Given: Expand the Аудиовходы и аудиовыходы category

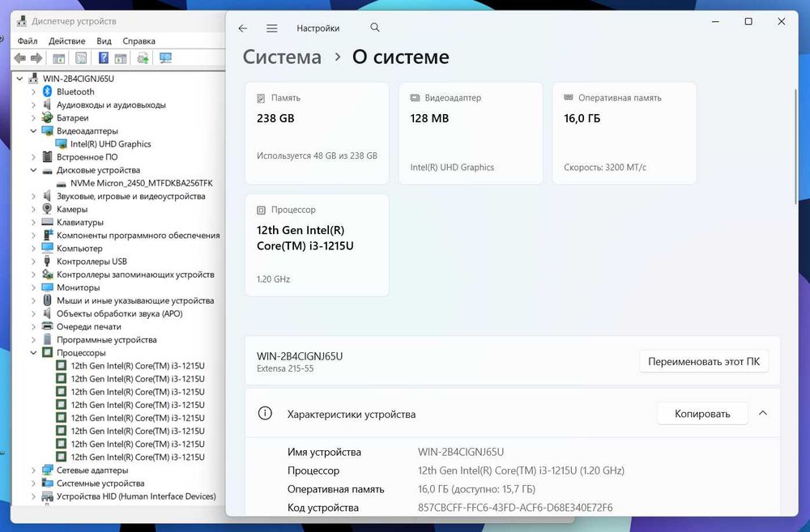Looking at the screenshot, I should click(x=33, y=104).
